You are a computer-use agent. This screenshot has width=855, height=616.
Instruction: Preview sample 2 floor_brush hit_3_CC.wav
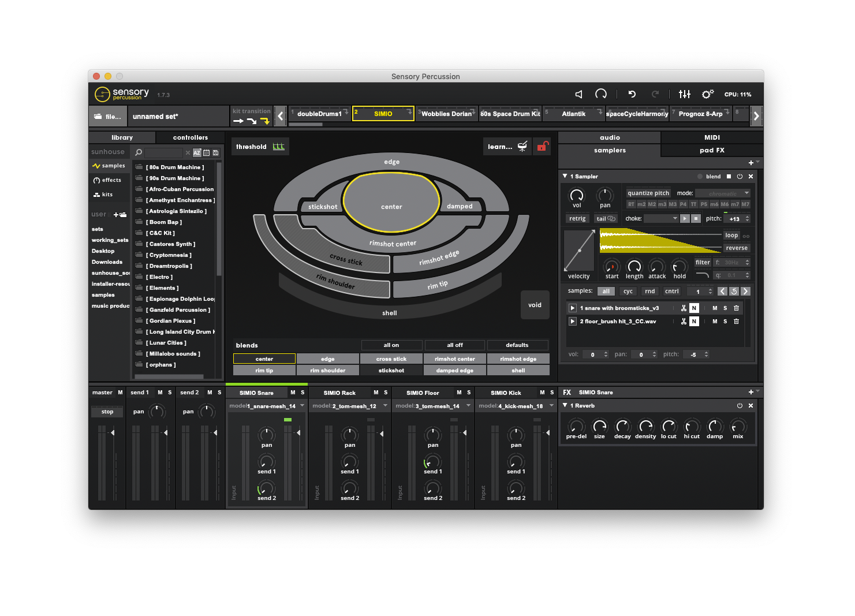[573, 322]
